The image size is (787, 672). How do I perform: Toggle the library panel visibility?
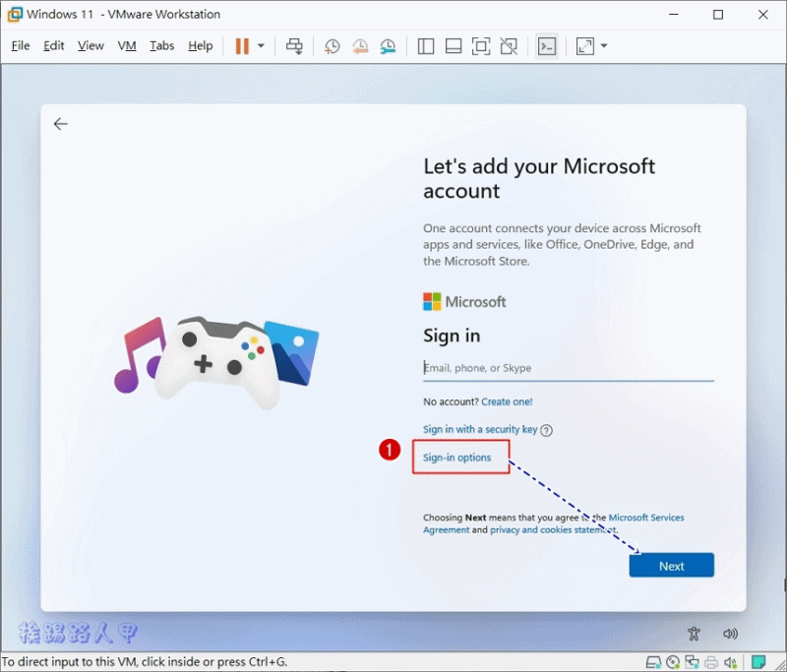[425, 45]
